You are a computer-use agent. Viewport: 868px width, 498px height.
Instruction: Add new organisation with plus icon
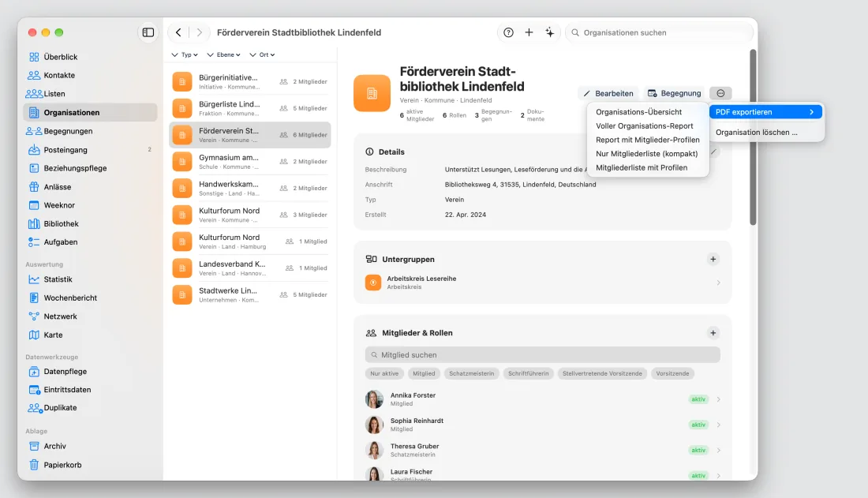click(x=529, y=32)
